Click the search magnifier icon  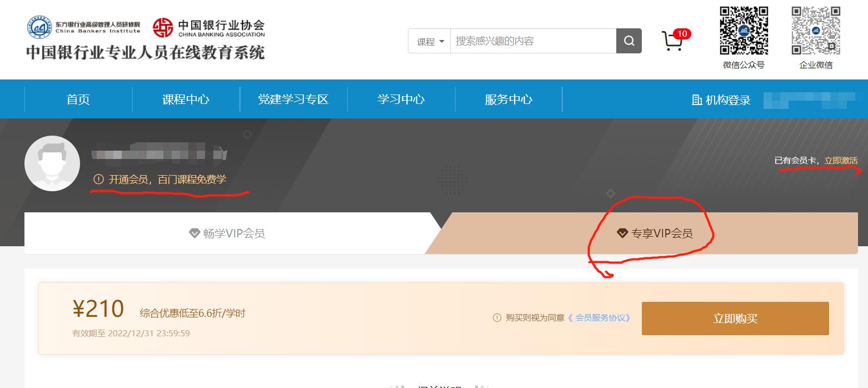(628, 41)
